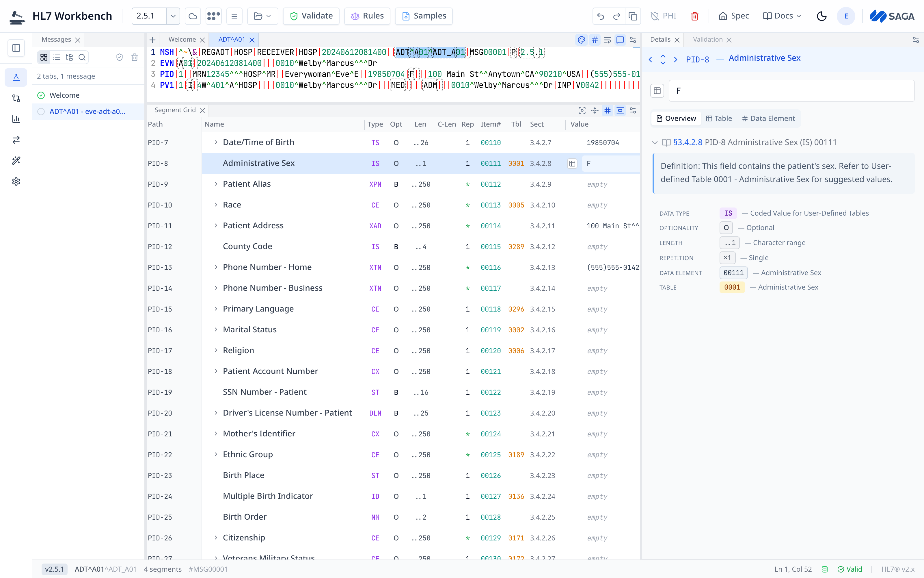Screen dimensions: 924x578
Task: Open Details panel settings sliders icon
Action: pos(915,40)
